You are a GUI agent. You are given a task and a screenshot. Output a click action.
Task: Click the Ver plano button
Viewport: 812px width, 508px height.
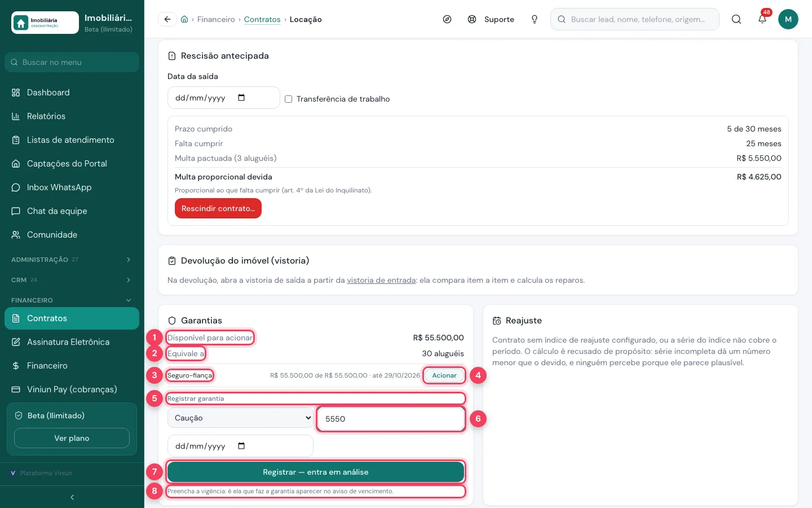(x=72, y=438)
